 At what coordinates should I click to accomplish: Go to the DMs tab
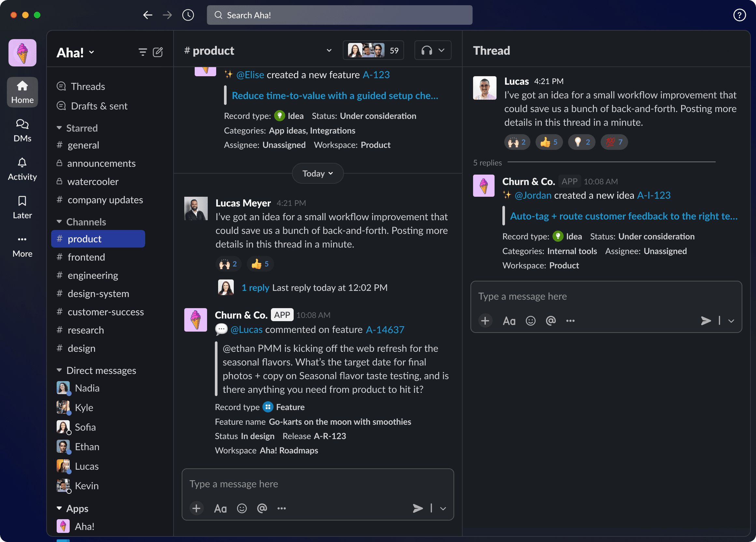coord(22,130)
